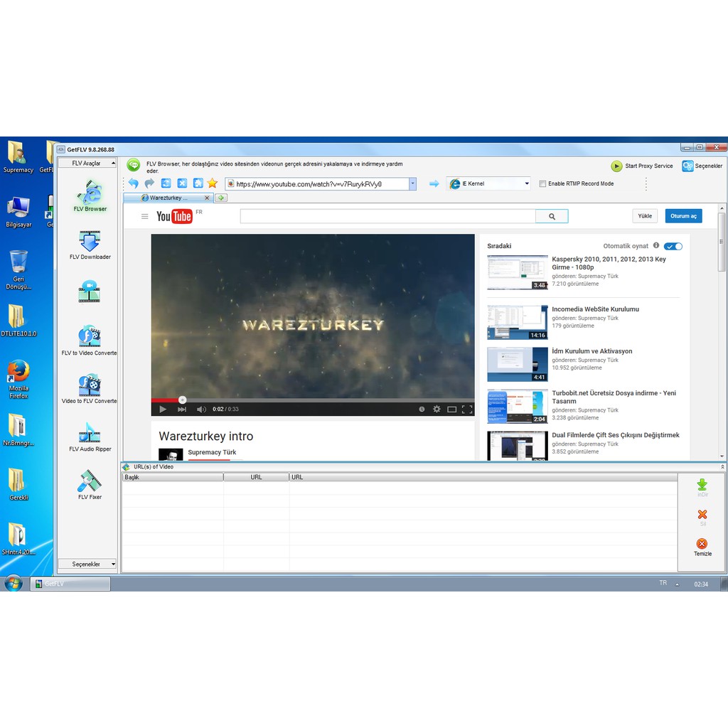Open Seçenekler settings in the top right
The height and width of the screenshot is (728, 728).
pos(702,166)
